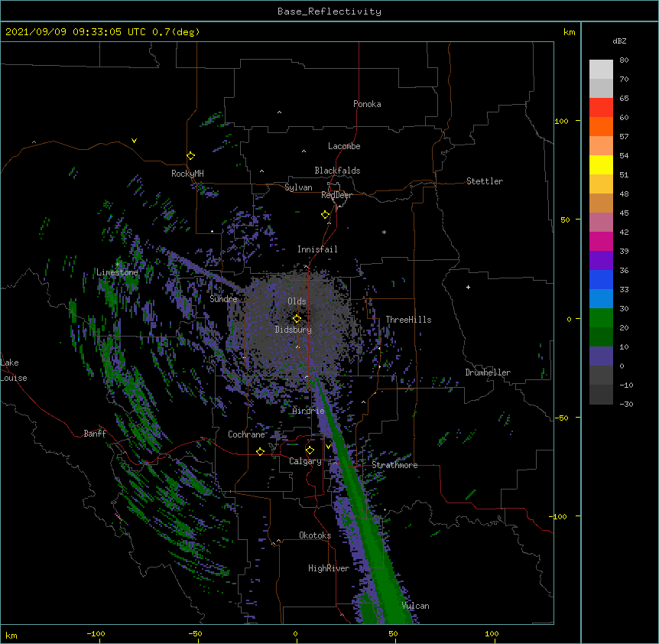Click the 80 value atop the dBZ legend

coord(624,60)
